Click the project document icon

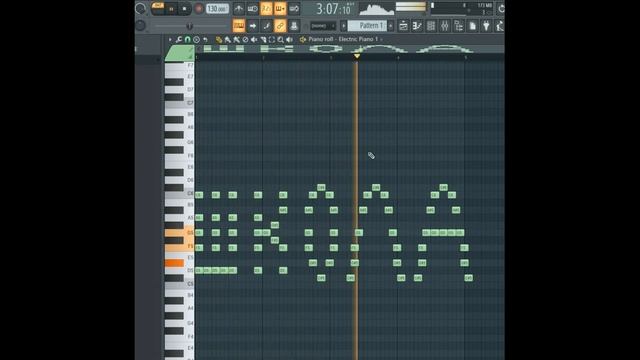point(473,26)
